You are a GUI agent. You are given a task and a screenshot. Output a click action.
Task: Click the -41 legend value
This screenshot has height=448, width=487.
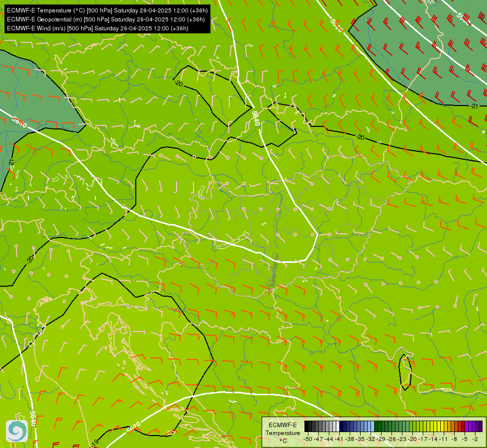[339, 439]
